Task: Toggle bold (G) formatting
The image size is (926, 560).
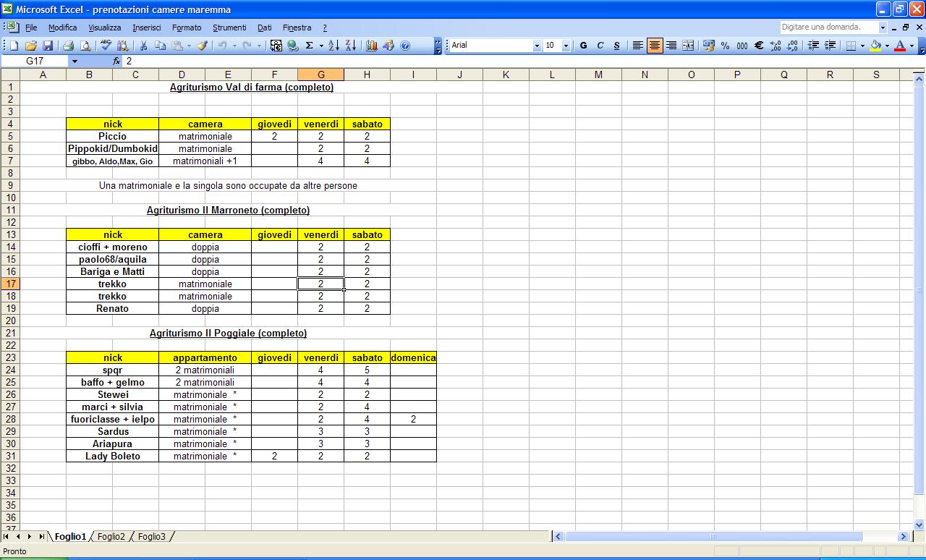Action: click(583, 46)
